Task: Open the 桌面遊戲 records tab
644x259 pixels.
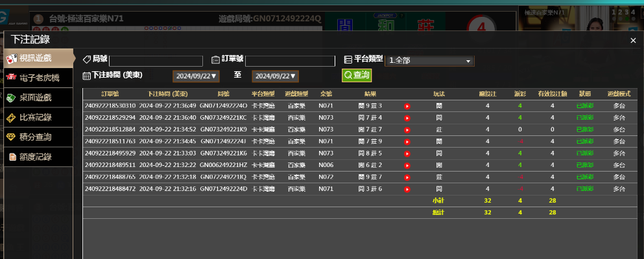Action: coord(38,98)
